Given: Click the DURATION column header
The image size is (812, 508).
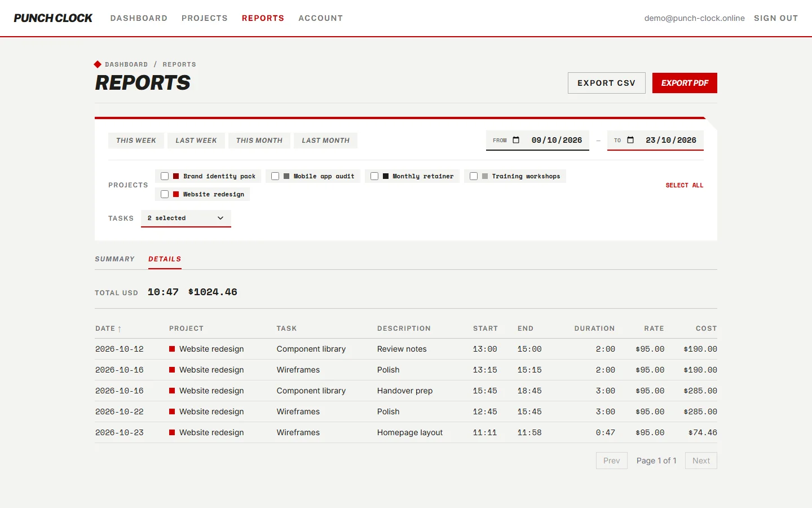Looking at the screenshot, I should click(x=594, y=329).
